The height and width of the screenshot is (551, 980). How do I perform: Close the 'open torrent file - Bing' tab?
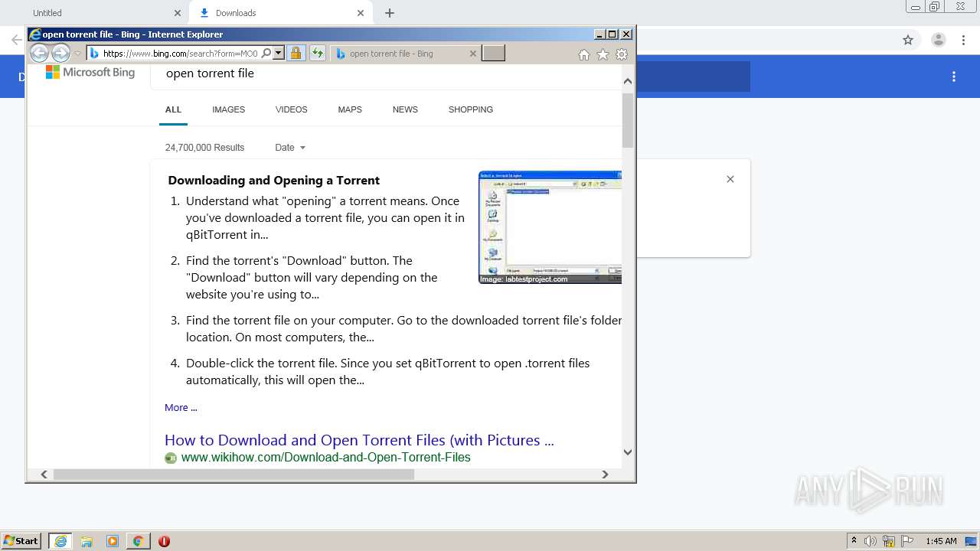(x=472, y=54)
